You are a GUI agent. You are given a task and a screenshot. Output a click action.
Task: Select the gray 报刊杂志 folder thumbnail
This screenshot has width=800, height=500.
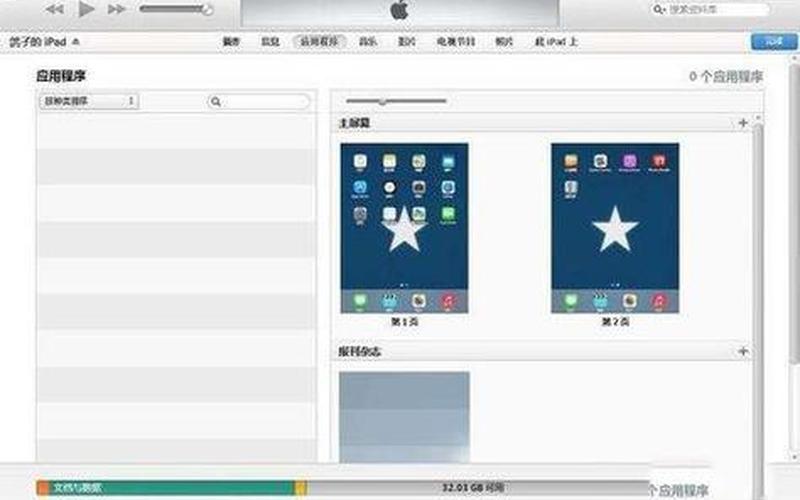(405, 417)
